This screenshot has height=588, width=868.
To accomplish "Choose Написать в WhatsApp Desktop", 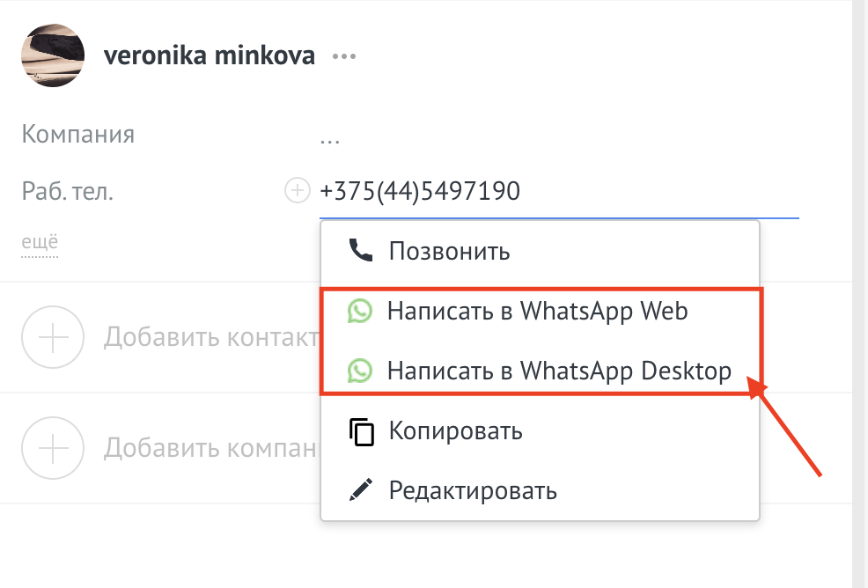I will [559, 371].
